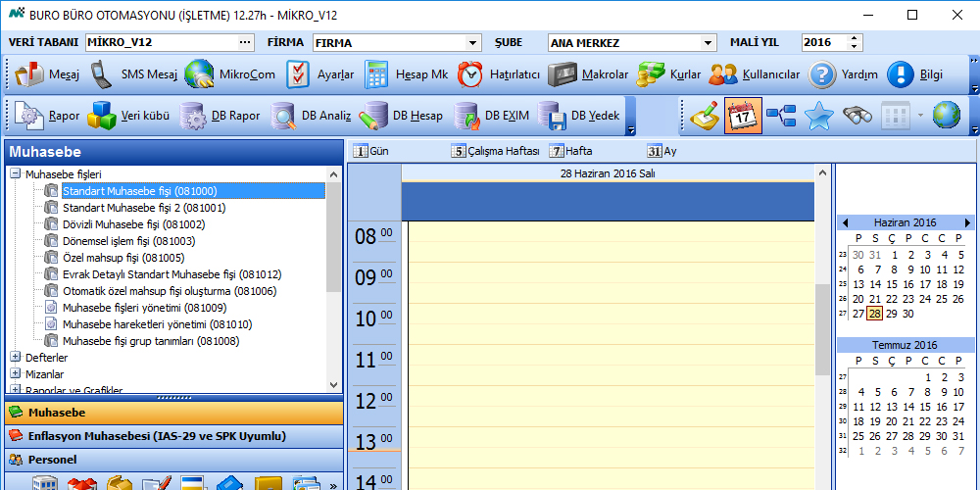Open the Mesaj mailbox tool

(x=47, y=75)
